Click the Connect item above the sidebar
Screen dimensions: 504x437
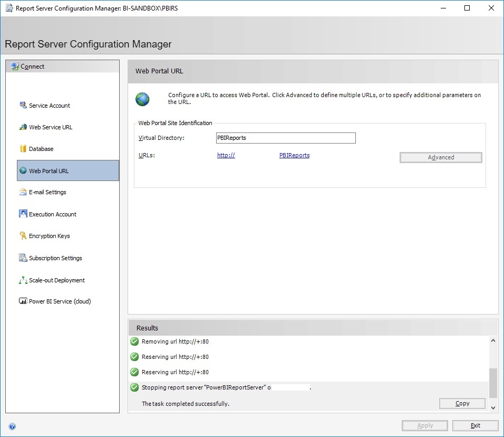tap(32, 66)
